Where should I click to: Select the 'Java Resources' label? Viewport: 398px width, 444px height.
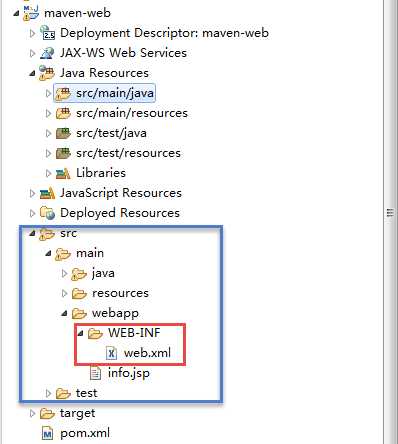coord(104,73)
